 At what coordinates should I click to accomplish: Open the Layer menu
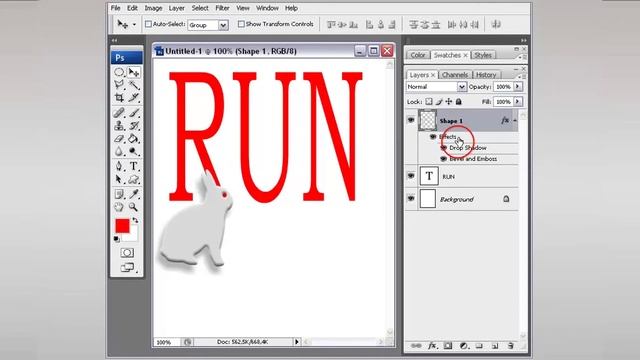point(177,8)
